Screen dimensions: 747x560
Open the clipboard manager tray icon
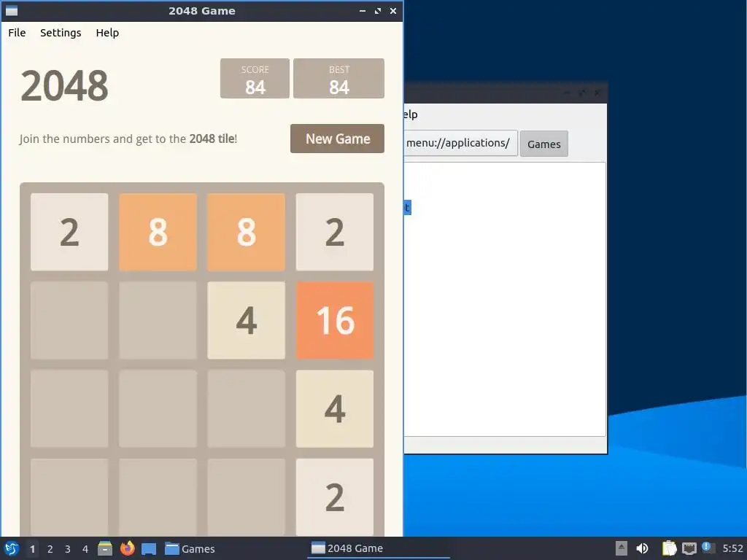669,548
